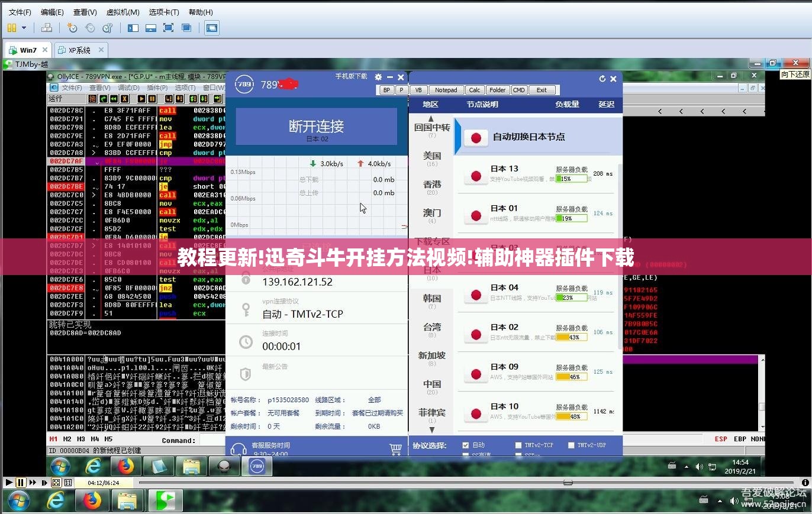Close the XP系统 tab
The image size is (812, 514).
point(101,50)
